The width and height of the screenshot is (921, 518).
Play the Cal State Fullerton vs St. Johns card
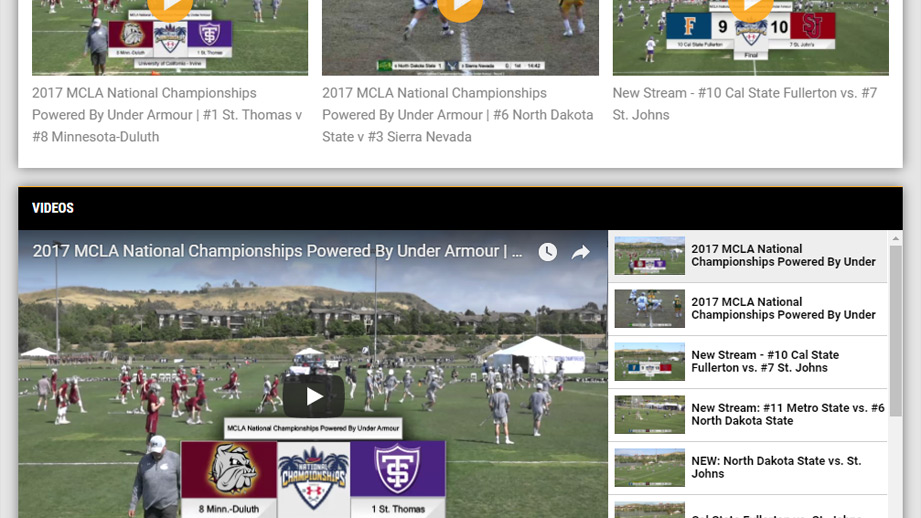[751, 7]
